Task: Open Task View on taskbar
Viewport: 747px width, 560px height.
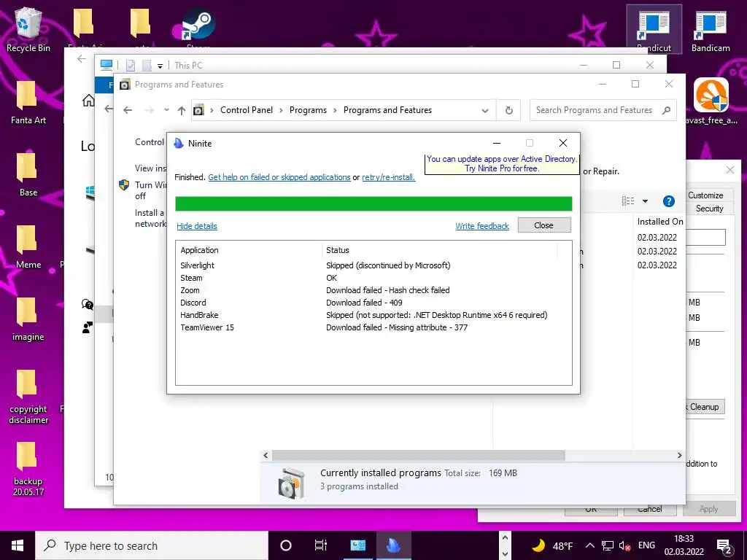Action: pyautogui.click(x=321, y=545)
